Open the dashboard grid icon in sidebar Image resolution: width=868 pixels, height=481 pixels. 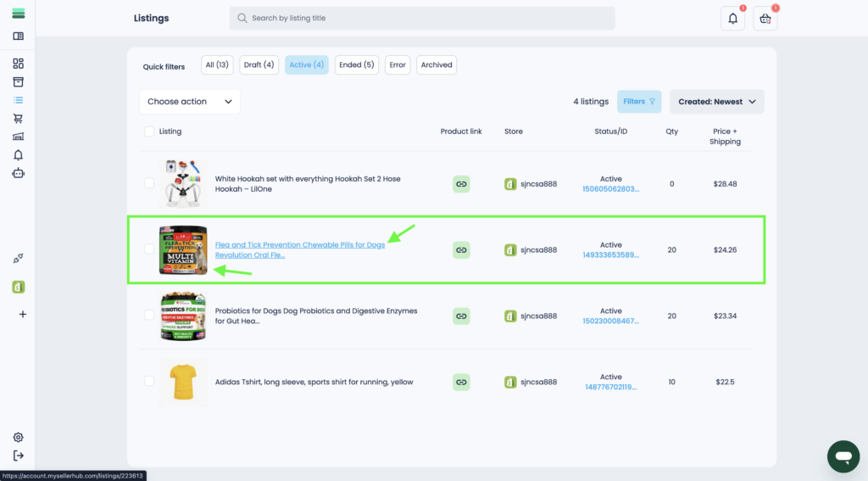pos(19,64)
